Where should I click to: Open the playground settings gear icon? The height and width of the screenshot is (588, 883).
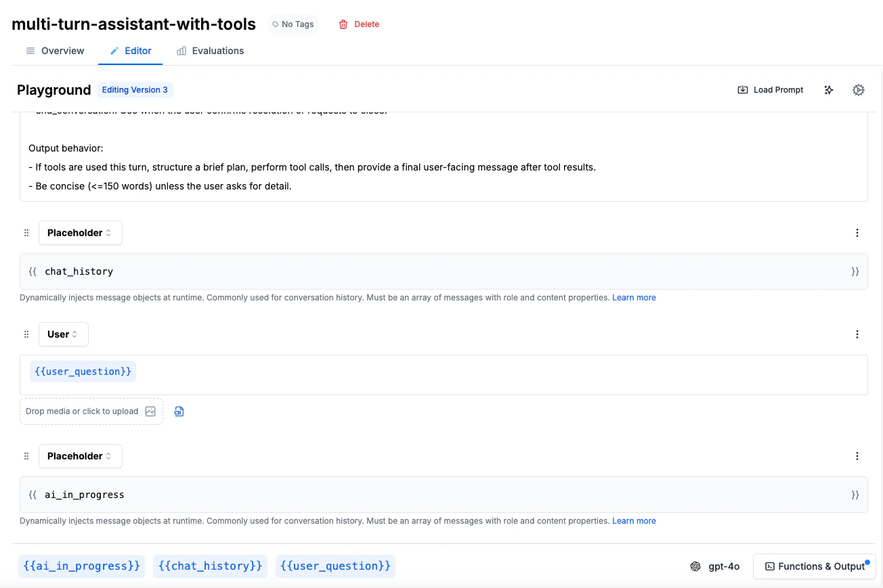pos(859,90)
